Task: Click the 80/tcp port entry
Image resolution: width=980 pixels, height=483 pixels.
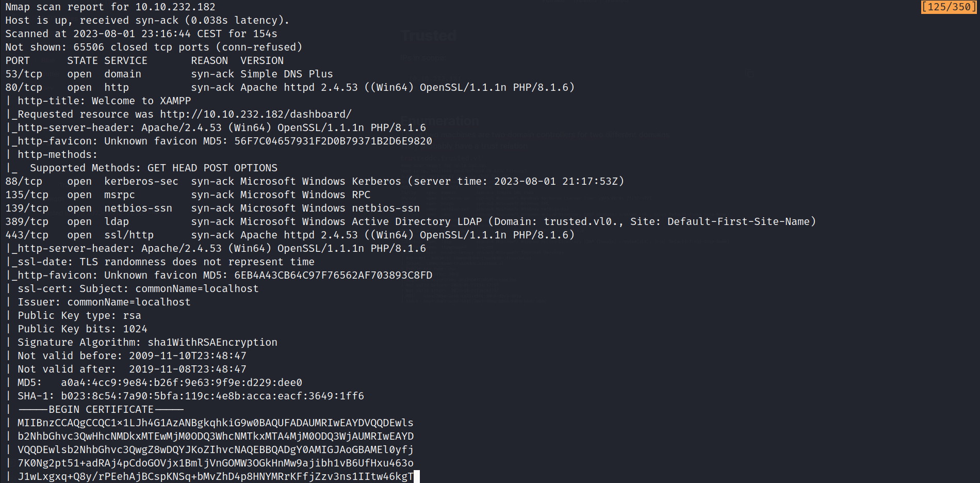Action: coord(24,87)
